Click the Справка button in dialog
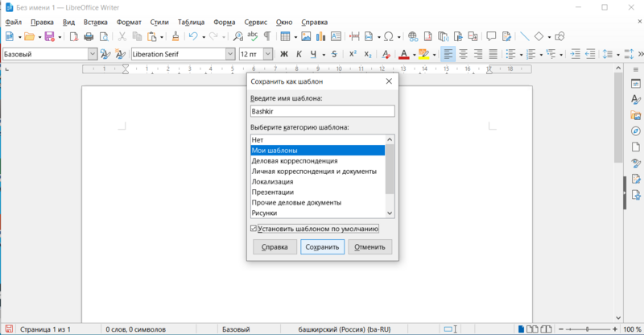This screenshot has height=335, width=644. point(275,247)
